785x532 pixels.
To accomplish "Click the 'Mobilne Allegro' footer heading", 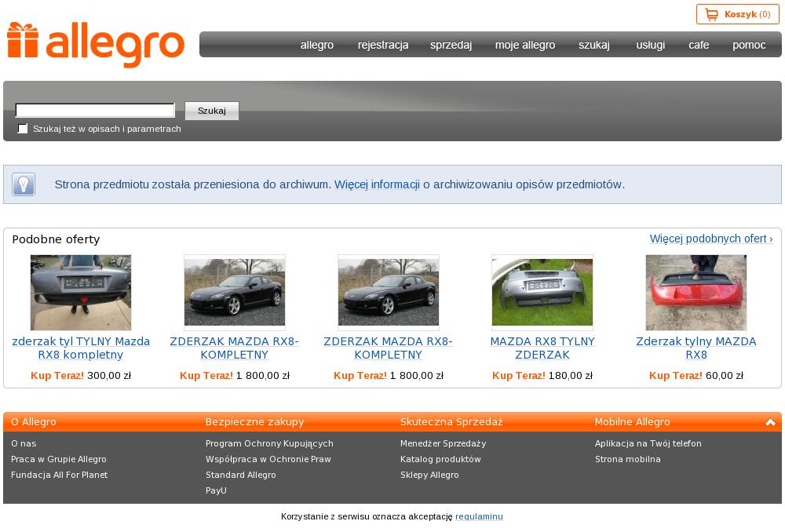I will (632, 422).
